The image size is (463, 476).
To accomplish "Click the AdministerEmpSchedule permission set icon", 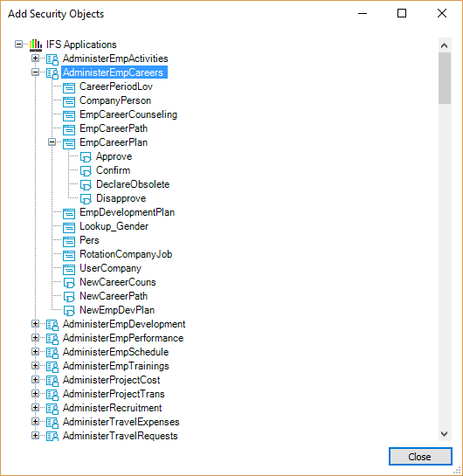I will pos(52,353).
